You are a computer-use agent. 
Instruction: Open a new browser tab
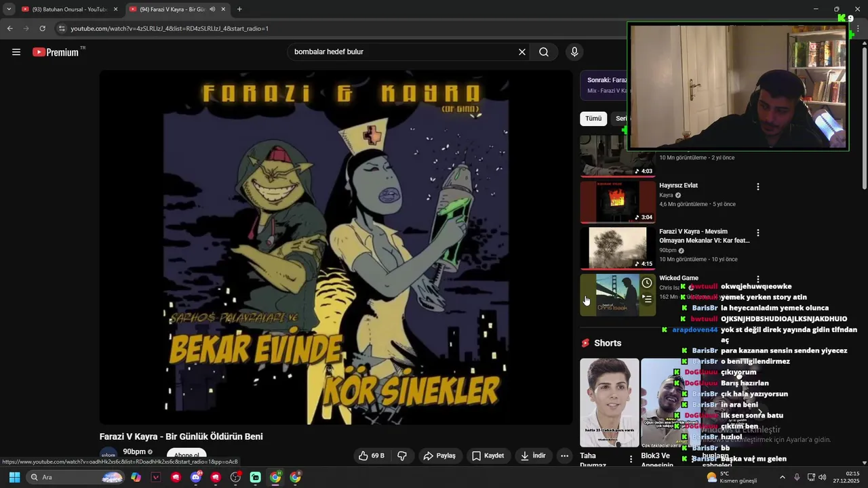239,9
